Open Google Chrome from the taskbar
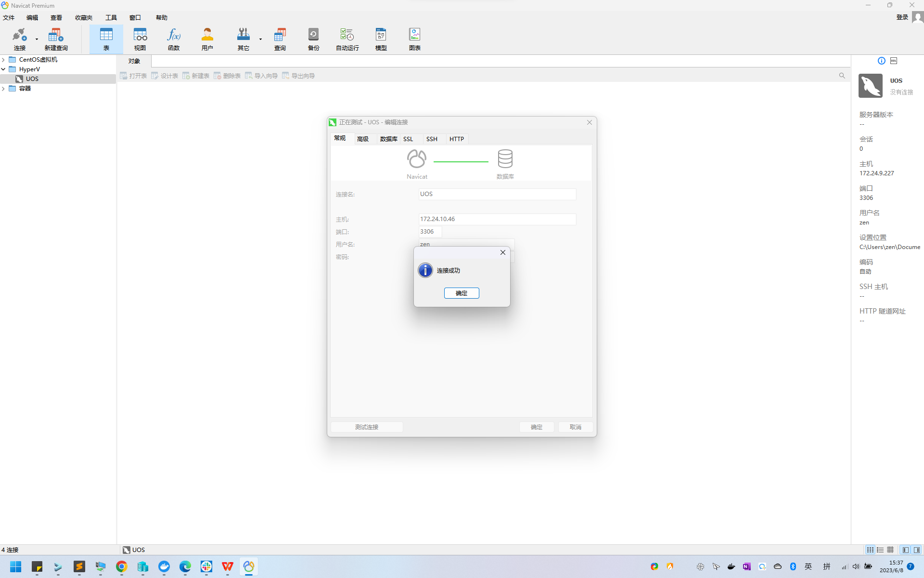This screenshot has width=924, height=578. click(122, 566)
